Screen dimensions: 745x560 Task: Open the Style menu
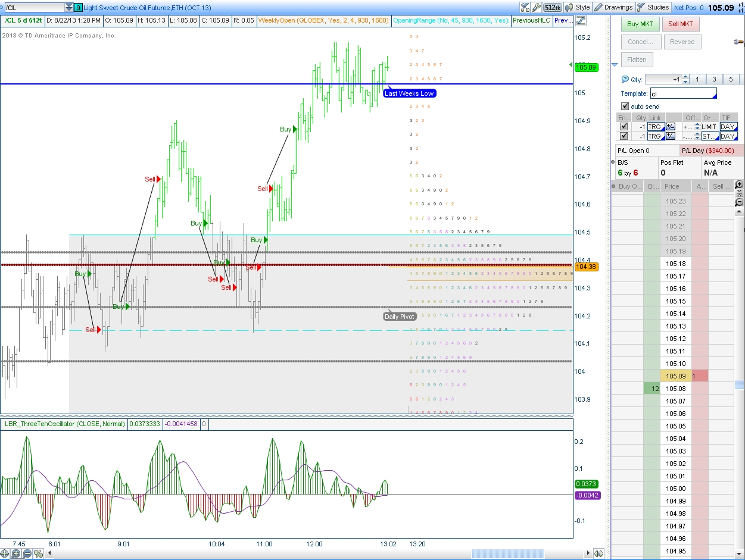tap(578, 7)
